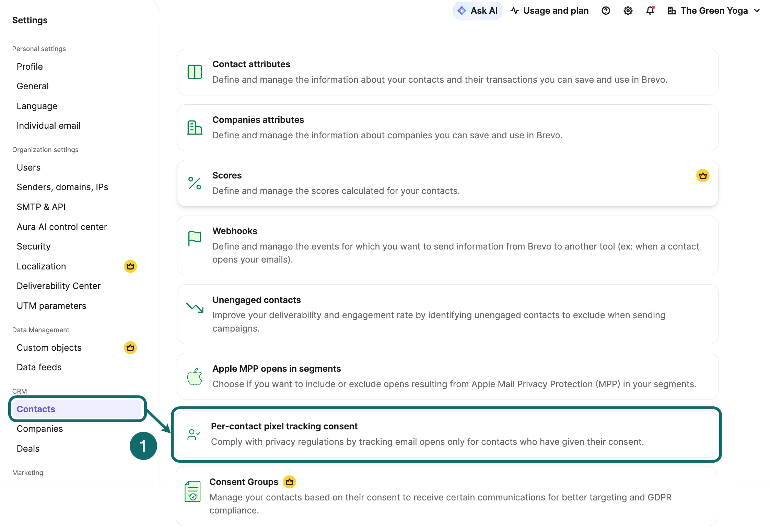770x532 pixels.
Task: Click the pixel tracking consent person icon
Action: pyautogui.click(x=194, y=434)
